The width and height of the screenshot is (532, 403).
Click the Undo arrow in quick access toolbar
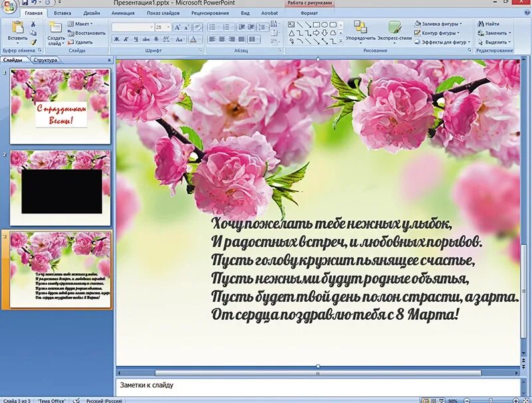(35, 3)
